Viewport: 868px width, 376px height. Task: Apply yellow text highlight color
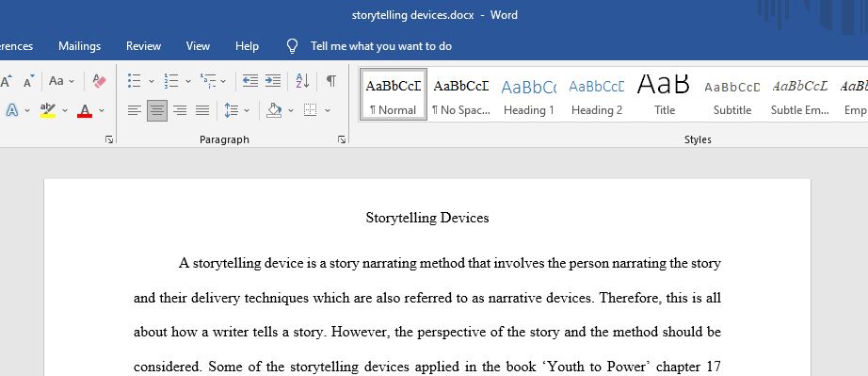pyautogui.click(x=48, y=110)
